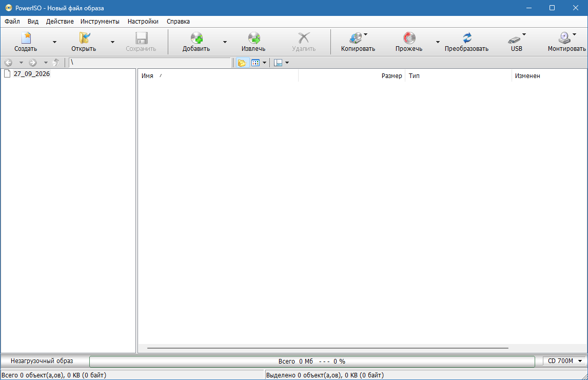The height and width of the screenshot is (380, 588).
Task: Click the USB drive toolbar icon
Action: click(x=514, y=40)
